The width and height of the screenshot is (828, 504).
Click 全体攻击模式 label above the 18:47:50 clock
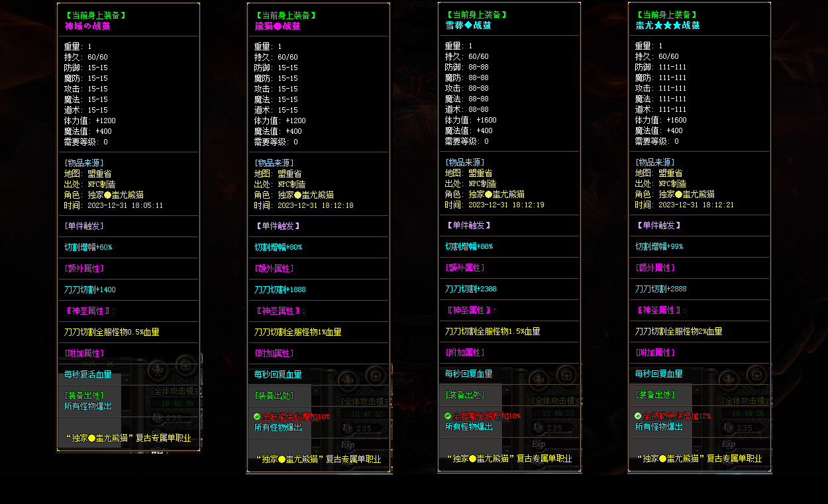pyautogui.click(x=365, y=401)
